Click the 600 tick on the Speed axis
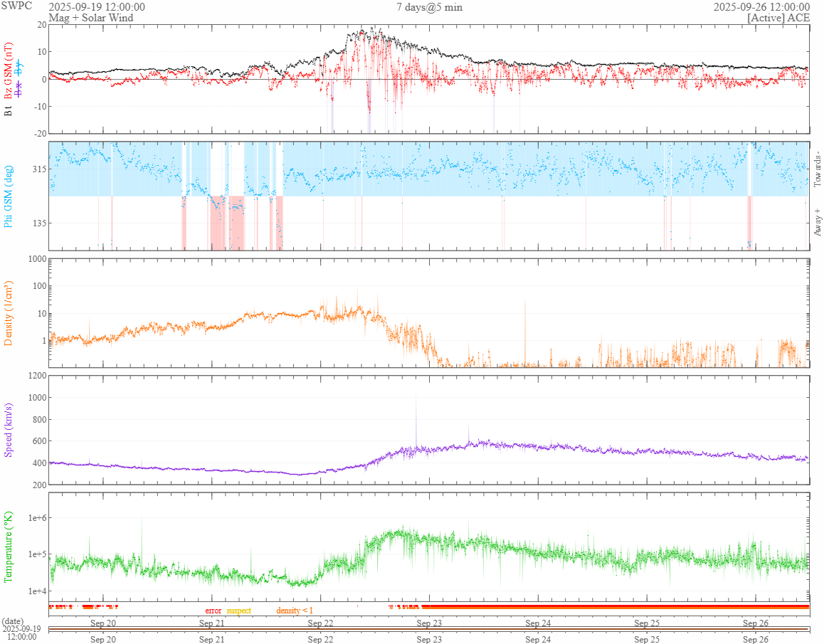Viewport: 824px width, 644px height. 39,441
